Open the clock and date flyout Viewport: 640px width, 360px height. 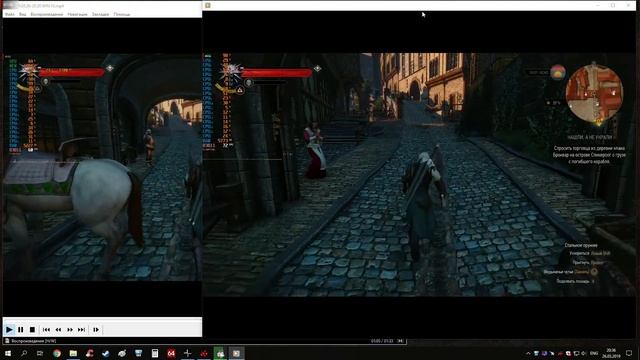611,353
